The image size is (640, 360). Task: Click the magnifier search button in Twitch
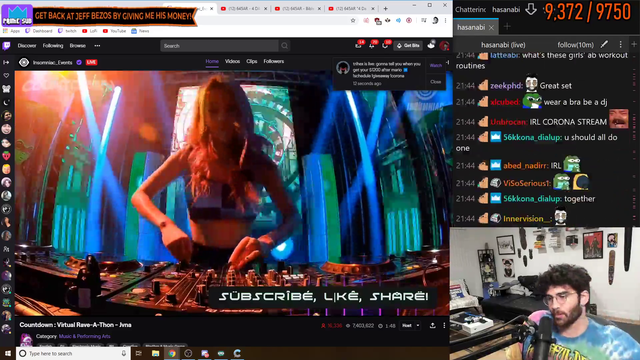(284, 46)
